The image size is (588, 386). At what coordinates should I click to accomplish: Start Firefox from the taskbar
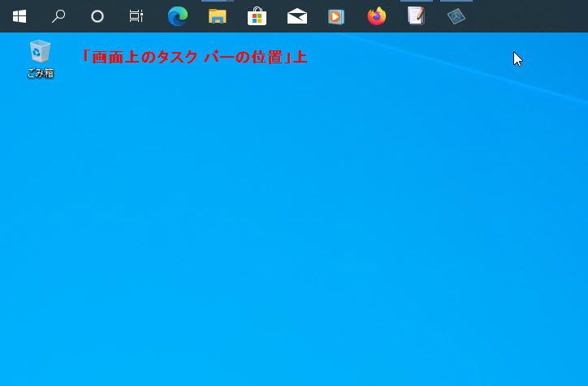376,16
